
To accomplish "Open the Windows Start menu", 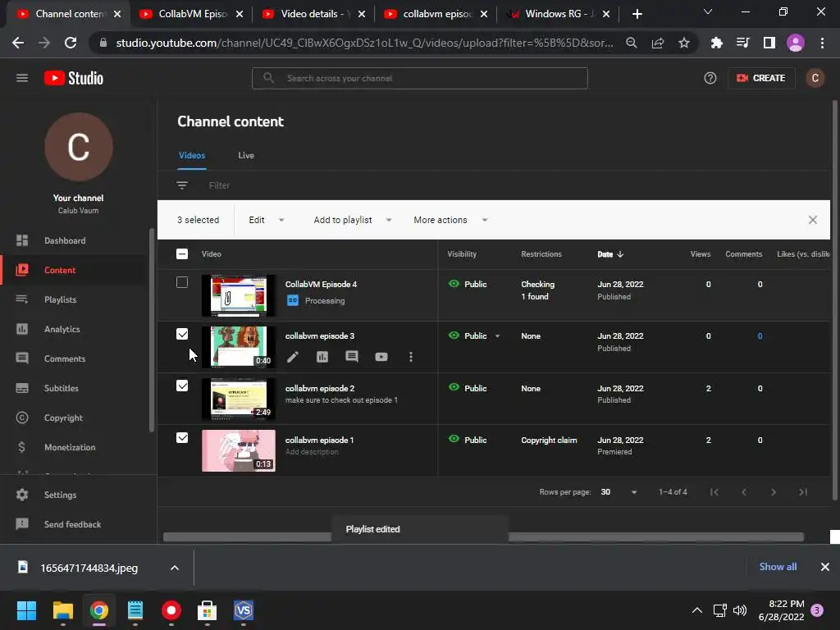I will 26,610.
